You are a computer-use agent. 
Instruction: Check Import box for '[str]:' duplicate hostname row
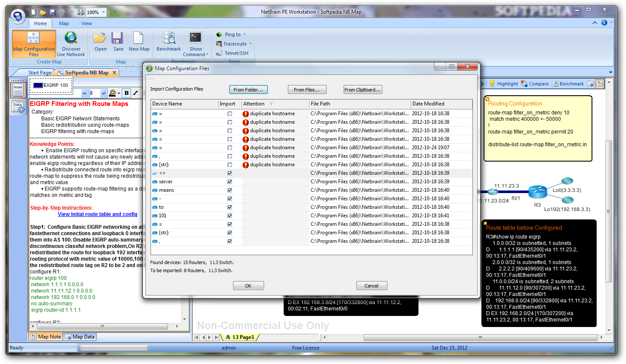230,165
